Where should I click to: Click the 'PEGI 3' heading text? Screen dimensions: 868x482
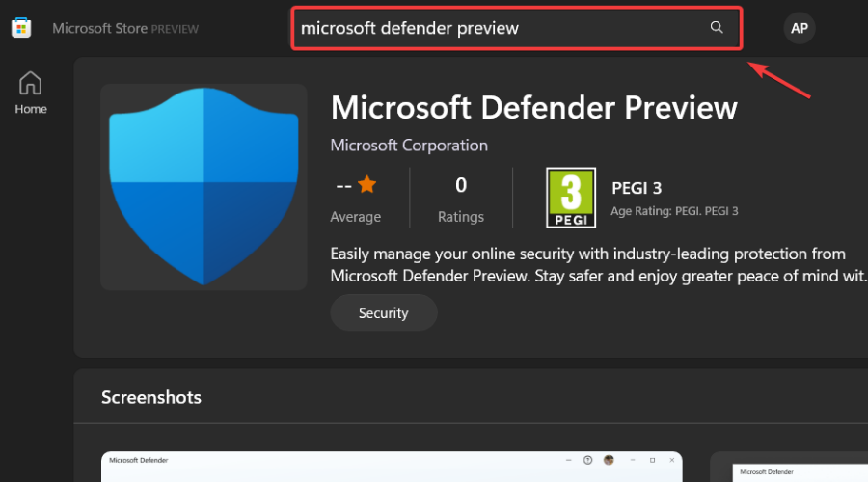[x=637, y=188]
